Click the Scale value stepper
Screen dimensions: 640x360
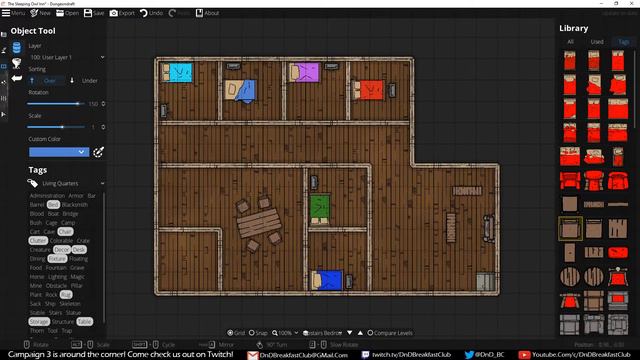click(103, 127)
